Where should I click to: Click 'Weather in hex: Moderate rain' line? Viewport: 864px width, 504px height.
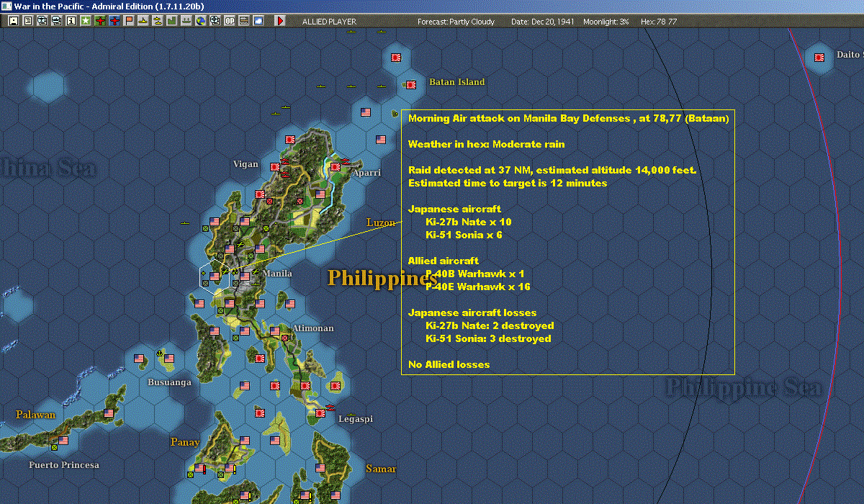coord(486,144)
